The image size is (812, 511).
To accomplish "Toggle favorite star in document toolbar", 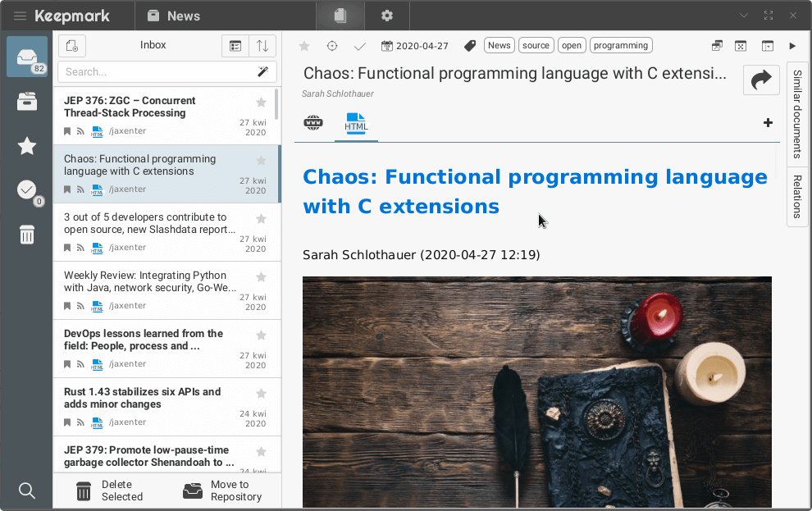I will [x=304, y=46].
